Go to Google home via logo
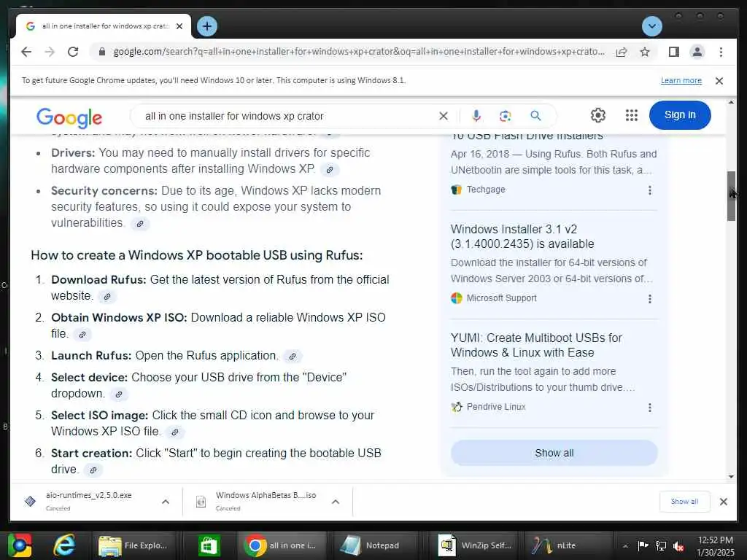 [69, 117]
